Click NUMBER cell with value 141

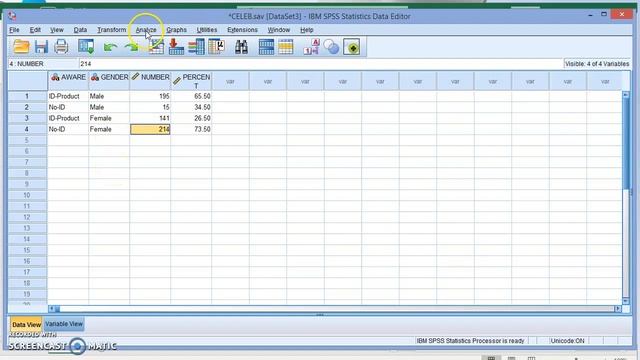click(150, 118)
